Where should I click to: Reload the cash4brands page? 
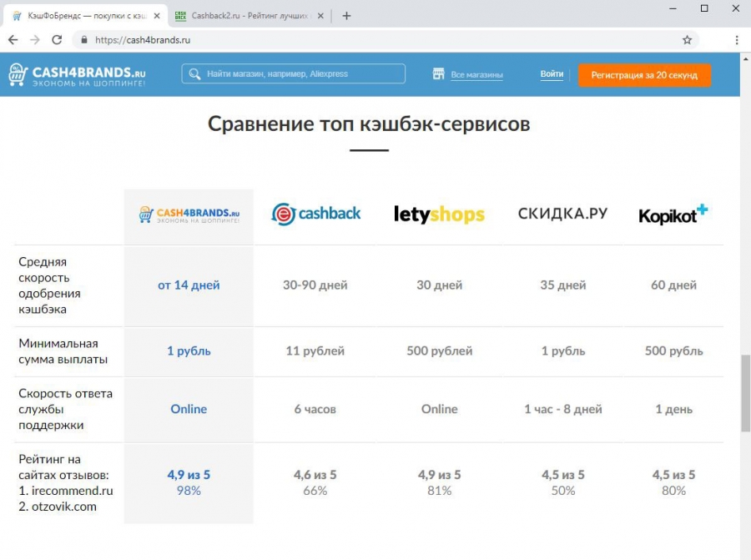tap(57, 40)
